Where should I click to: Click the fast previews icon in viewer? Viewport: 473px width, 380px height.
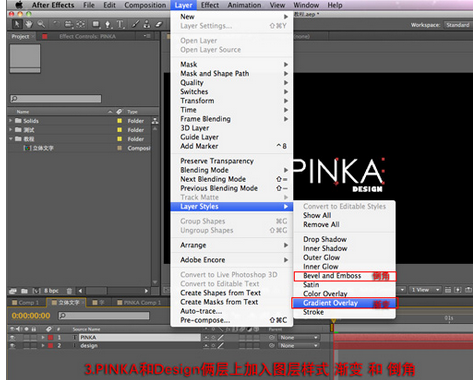pyautogui.click(x=458, y=290)
